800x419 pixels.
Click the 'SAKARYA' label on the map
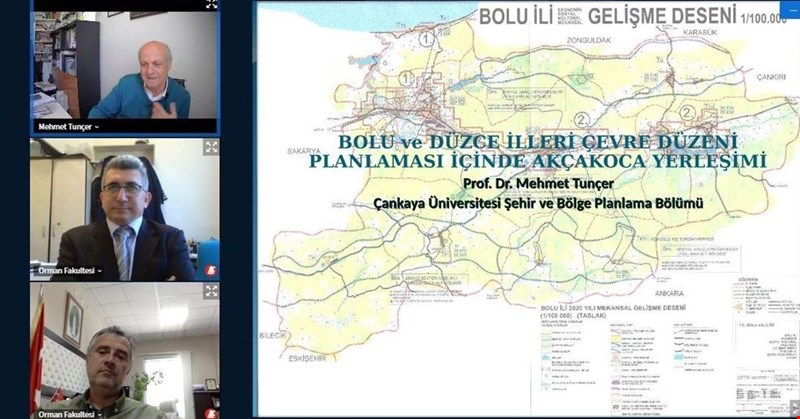pyautogui.click(x=304, y=151)
